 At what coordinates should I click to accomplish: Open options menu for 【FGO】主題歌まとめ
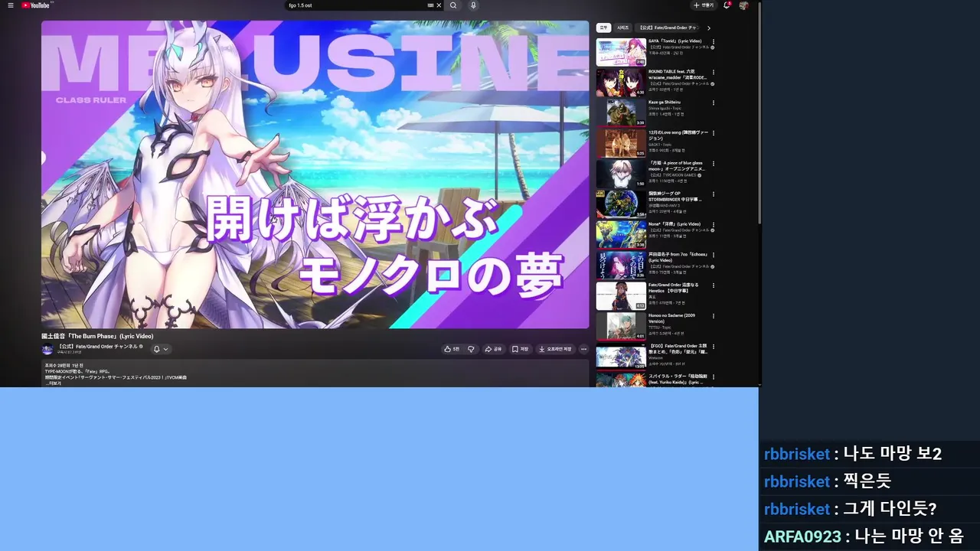[713, 347]
